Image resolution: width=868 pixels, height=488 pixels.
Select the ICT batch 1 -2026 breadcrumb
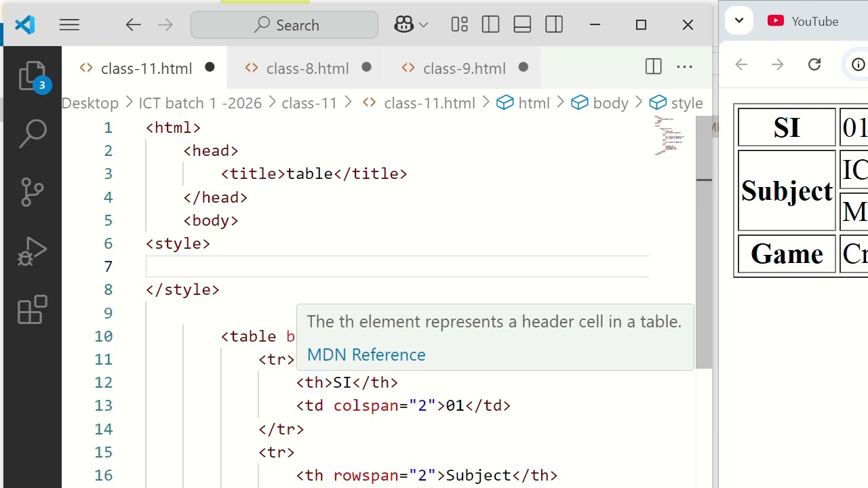point(200,103)
